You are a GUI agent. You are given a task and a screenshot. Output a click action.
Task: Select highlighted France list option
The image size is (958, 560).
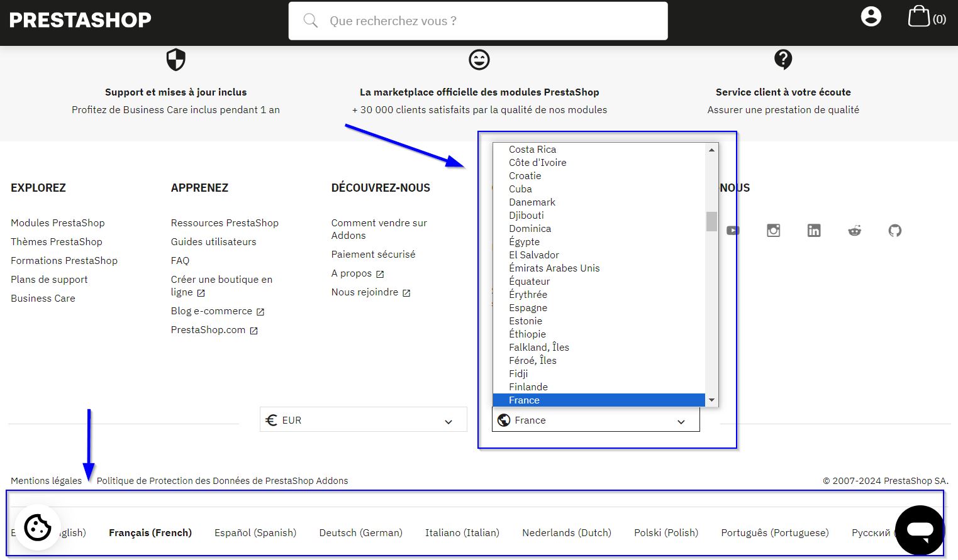pos(524,400)
